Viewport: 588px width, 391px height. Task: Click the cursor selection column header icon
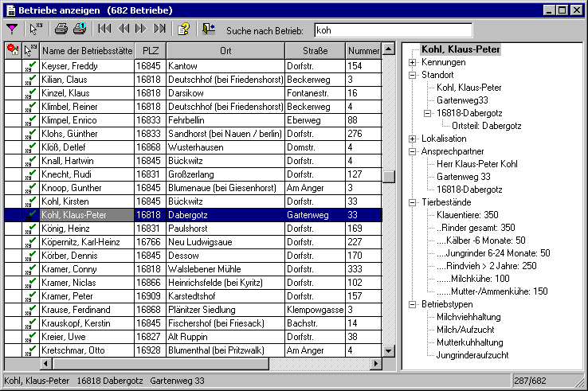pyautogui.click(x=31, y=51)
